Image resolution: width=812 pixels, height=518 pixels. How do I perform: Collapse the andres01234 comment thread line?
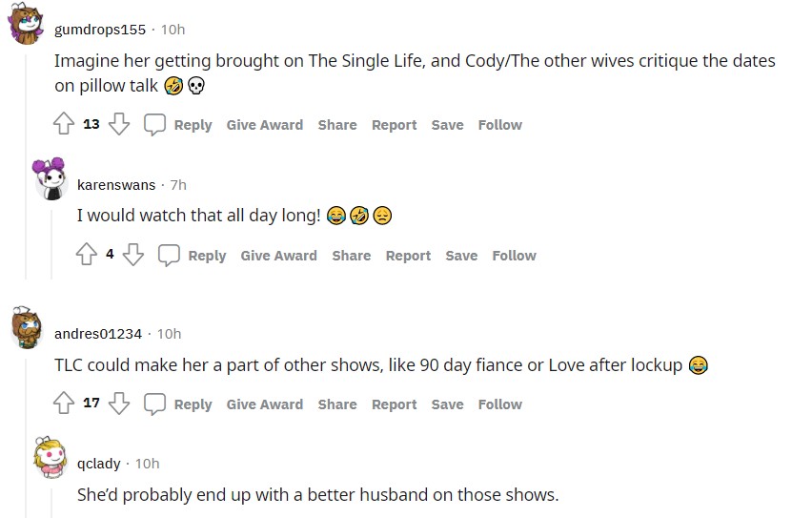click(x=26, y=439)
